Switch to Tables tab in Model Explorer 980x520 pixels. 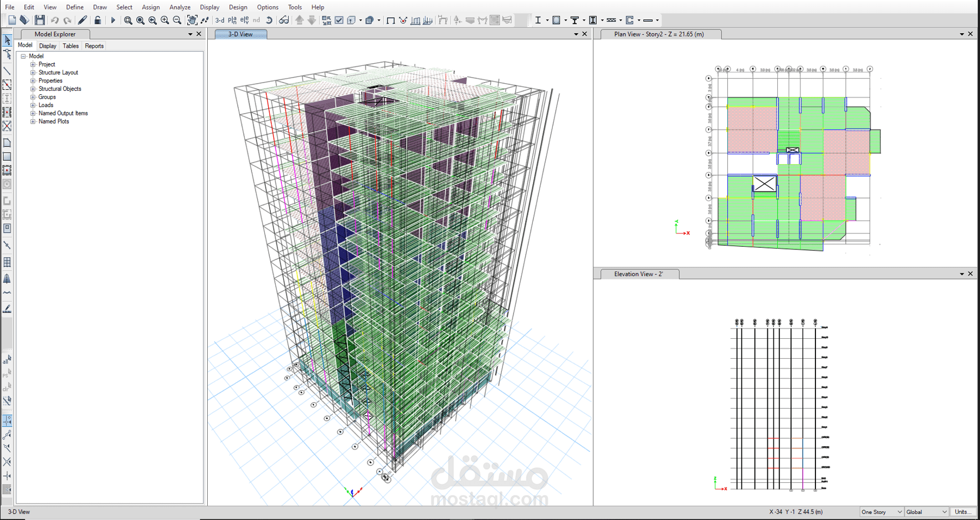(x=70, y=46)
